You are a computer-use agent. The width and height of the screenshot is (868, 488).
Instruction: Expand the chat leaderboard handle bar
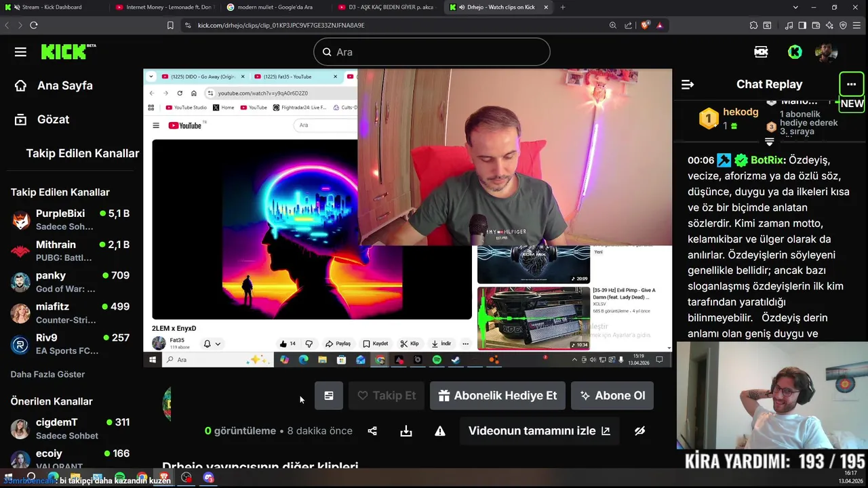point(770,142)
